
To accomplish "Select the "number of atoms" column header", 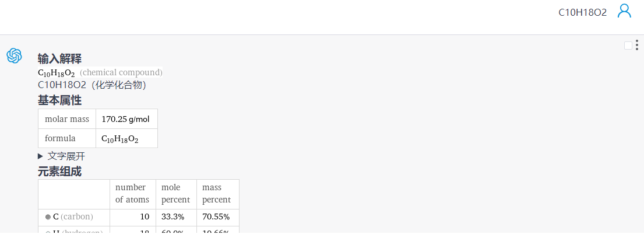I will pyautogui.click(x=132, y=193).
